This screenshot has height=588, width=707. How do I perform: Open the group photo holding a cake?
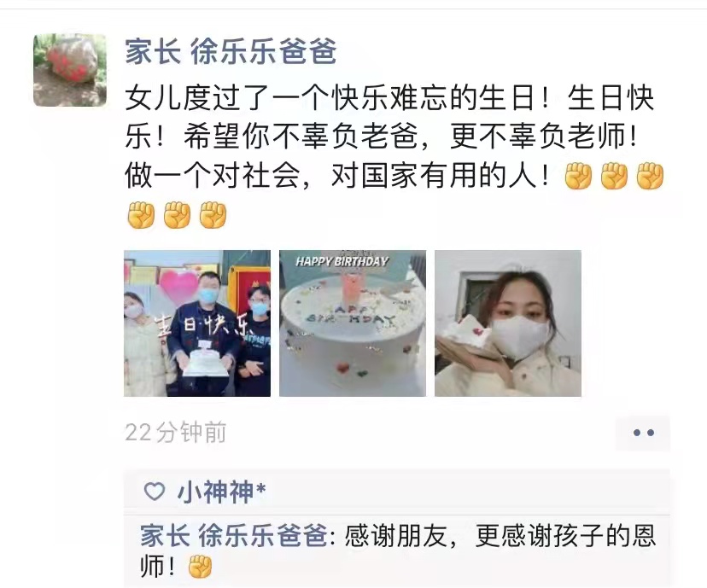pos(197,323)
